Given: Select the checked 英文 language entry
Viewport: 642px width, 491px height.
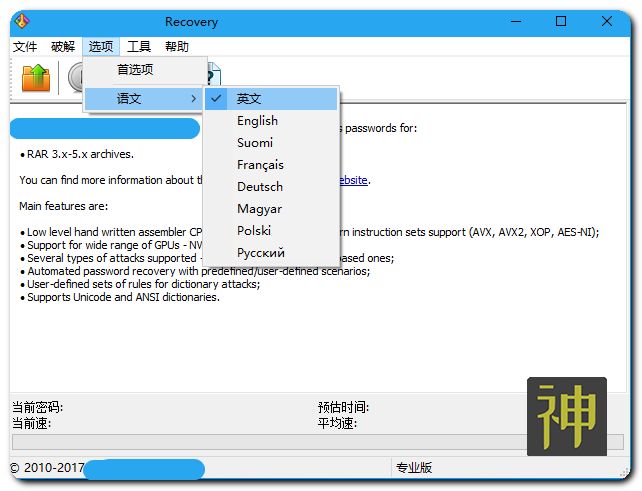Looking at the screenshot, I should pos(271,99).
